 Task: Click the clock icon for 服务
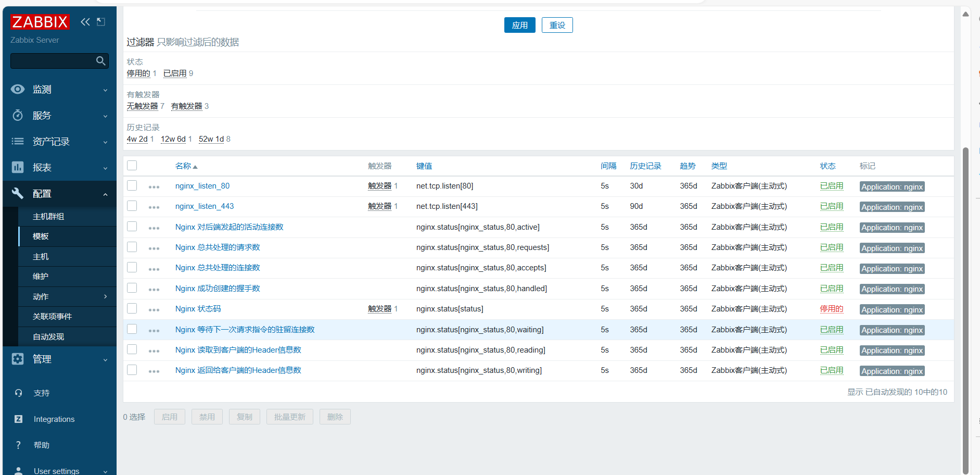tap(18, 115)
